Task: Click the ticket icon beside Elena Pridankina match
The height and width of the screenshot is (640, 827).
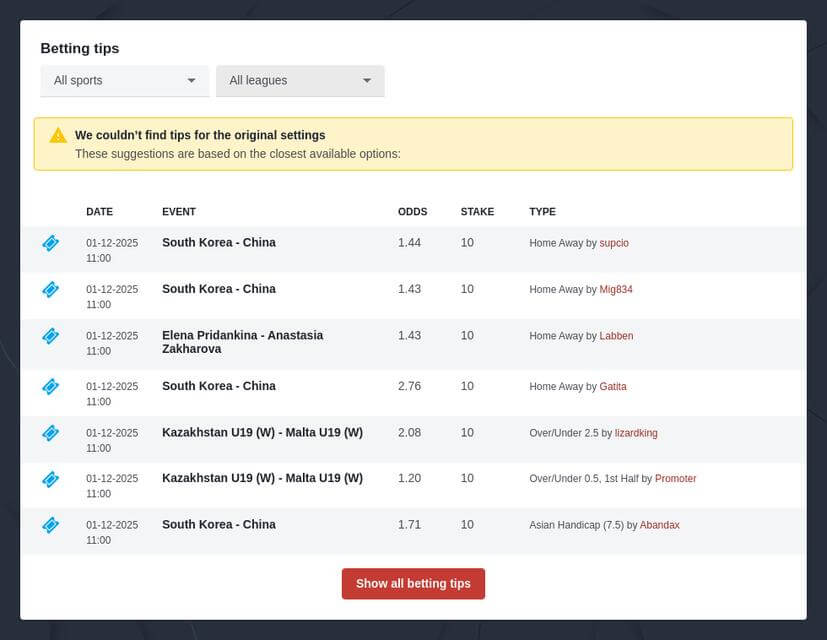Action: [x=50, y=337]
